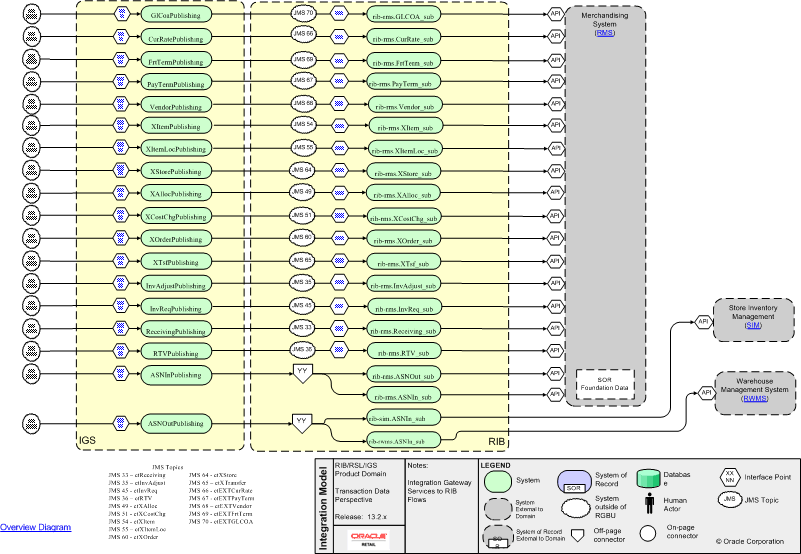Select the rib-rms.Vendor_sub box
The width and height of the screenshot is (801, 554).
405,106
